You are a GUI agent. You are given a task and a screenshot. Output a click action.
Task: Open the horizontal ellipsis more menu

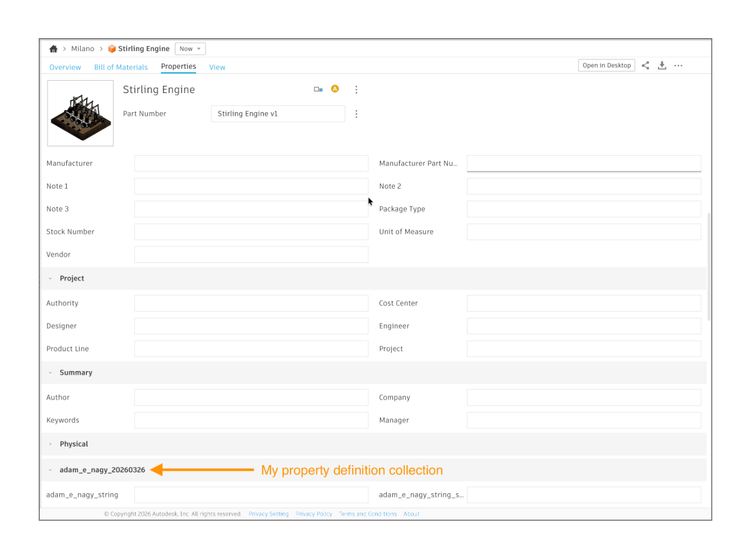coord(678,66)
